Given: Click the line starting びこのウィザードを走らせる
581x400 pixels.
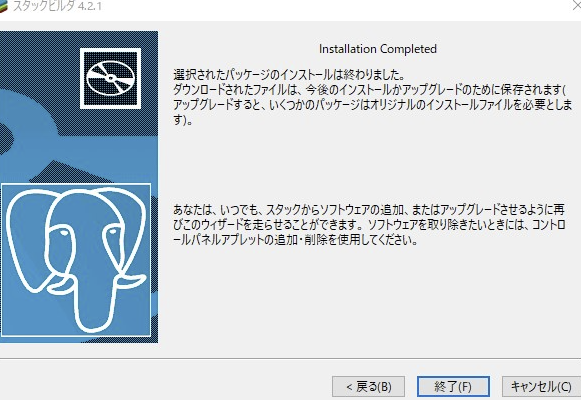Looking at the screenshot, I should pos(369,225).
